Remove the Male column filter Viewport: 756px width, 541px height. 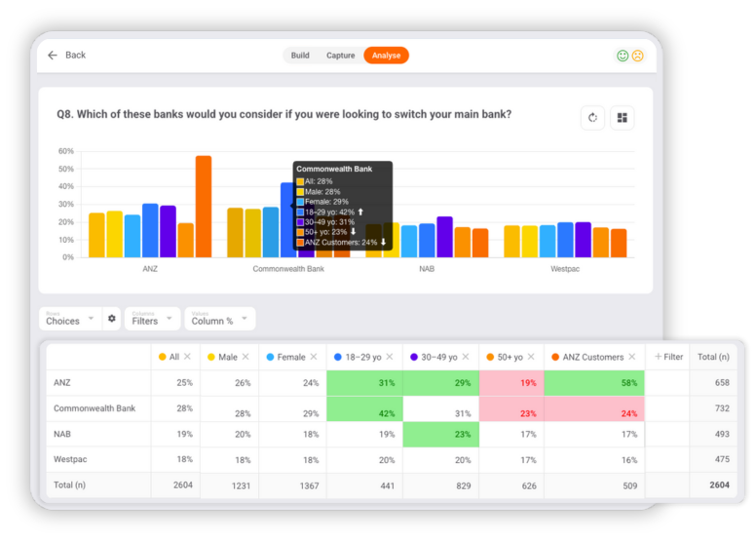point(246,358)
